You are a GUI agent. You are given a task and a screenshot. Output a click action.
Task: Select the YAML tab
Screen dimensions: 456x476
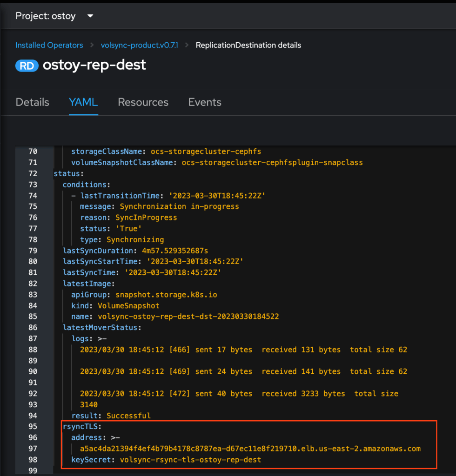[x=83, y=102]
